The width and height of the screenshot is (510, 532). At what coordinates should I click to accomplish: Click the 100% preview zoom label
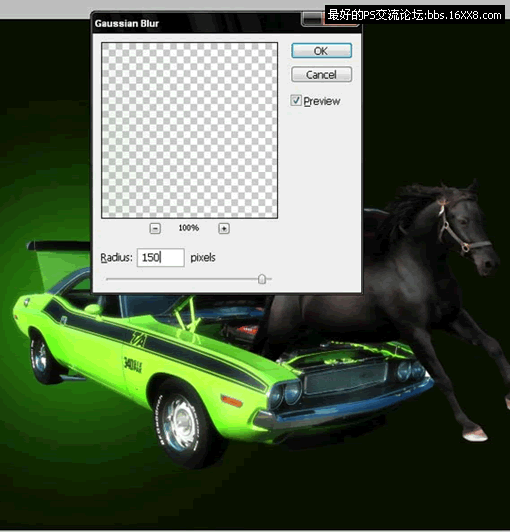pyautogui.click(x=189, y=228)
